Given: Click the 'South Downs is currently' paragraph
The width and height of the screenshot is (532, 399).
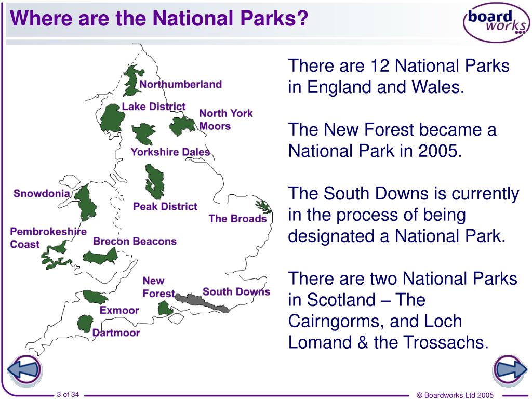Looking at the screenshot, I should pos(403,215).
